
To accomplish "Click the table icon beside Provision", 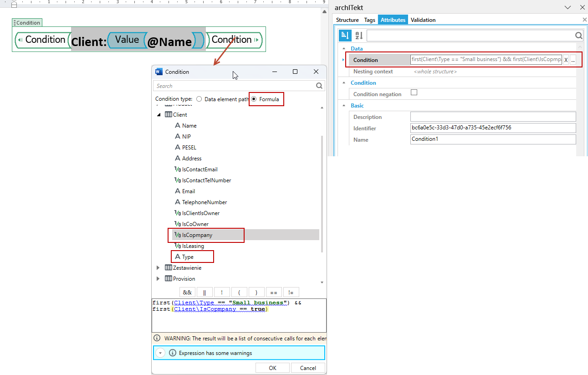I will coord(169,279).
